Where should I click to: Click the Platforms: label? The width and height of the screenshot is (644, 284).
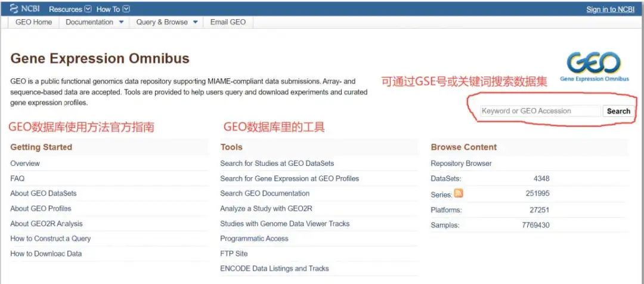447,210
